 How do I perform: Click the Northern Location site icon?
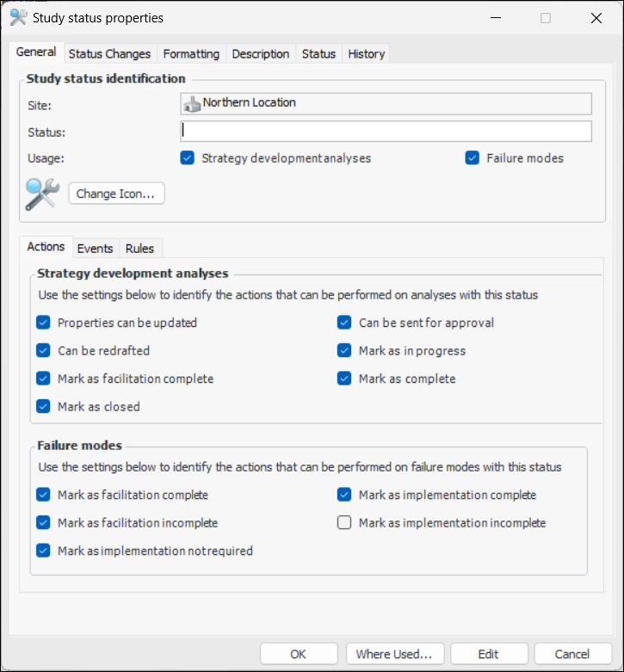[192, 104]
